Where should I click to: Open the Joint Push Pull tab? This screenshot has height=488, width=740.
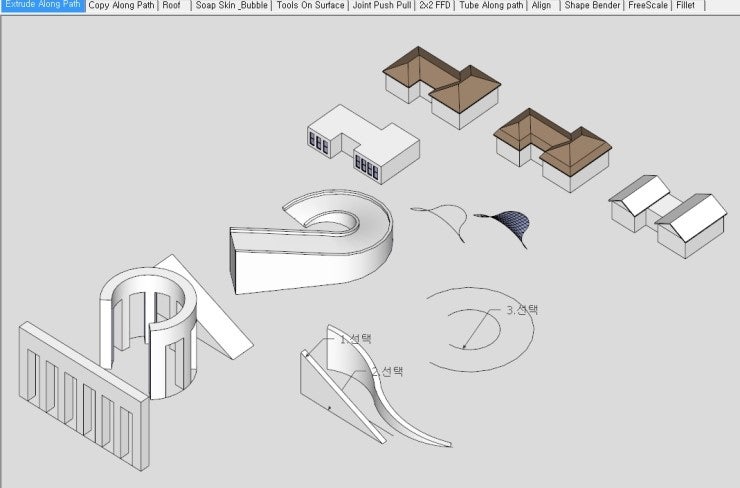(x=382, y=5)
